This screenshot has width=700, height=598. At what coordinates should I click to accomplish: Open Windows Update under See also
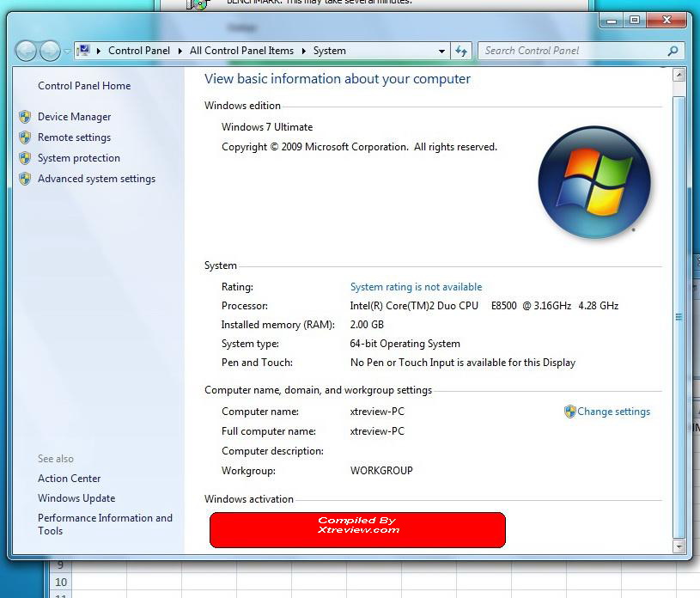tap(76, 498)
